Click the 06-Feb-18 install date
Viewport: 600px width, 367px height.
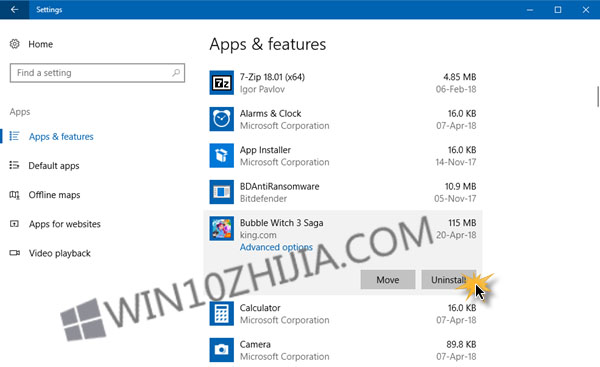tap(456, 89)
